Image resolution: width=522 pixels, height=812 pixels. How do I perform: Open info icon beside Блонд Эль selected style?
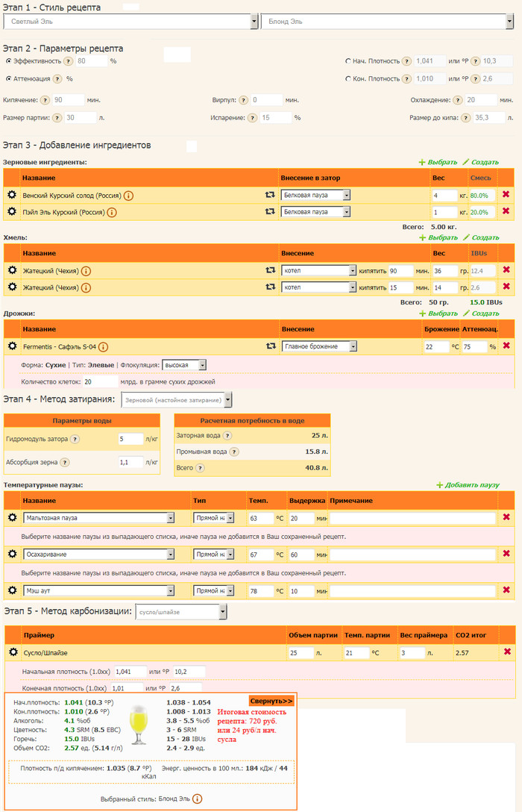click(x=197, y=799)
